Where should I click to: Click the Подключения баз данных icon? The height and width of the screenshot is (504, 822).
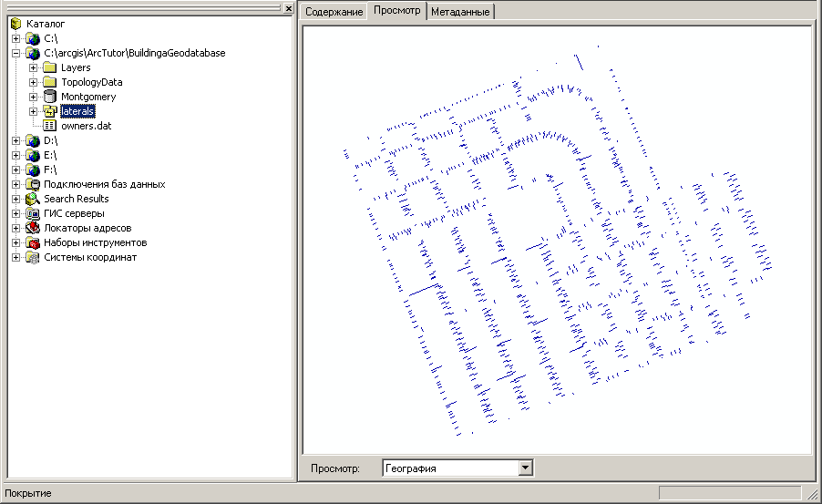click(x=33, y=184)
